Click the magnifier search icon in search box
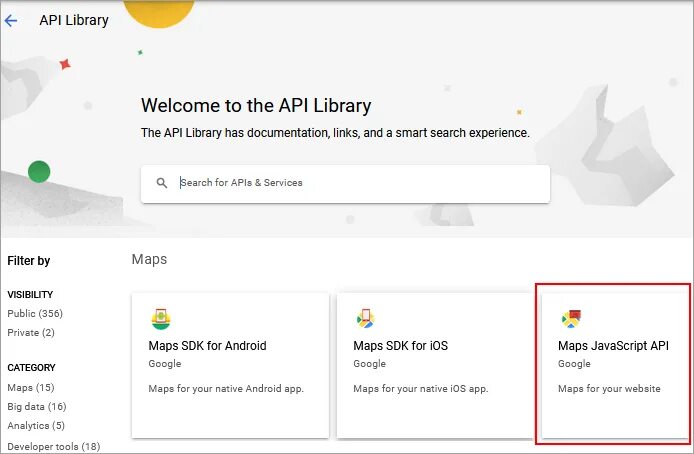 (x=162, y=183)
